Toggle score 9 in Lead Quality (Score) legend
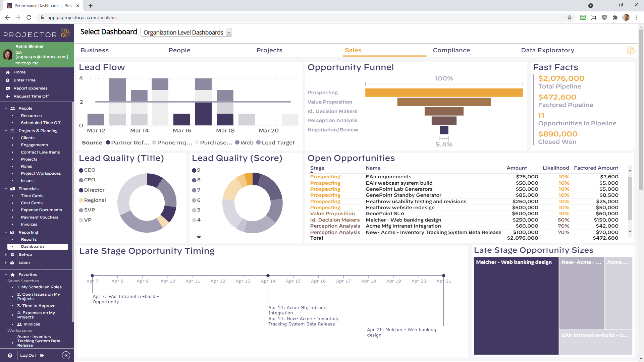Image resolution: width=644 pixels, height=362 pixels. point(197,170)
